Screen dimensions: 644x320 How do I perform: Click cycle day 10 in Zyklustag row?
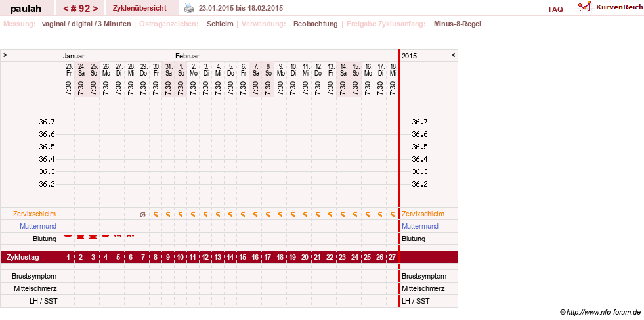181,258
